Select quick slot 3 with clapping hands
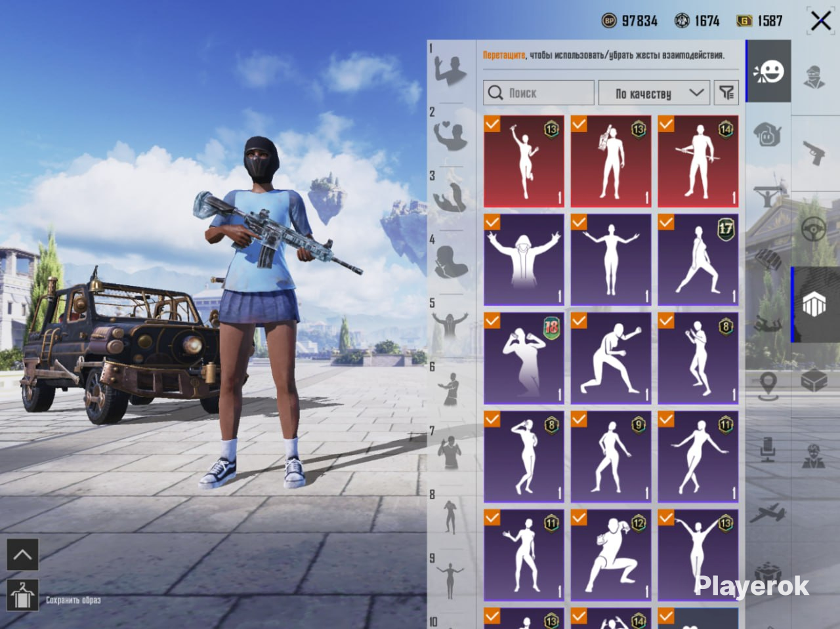Viewport: 840px width, 629px height. pos(451,198)
